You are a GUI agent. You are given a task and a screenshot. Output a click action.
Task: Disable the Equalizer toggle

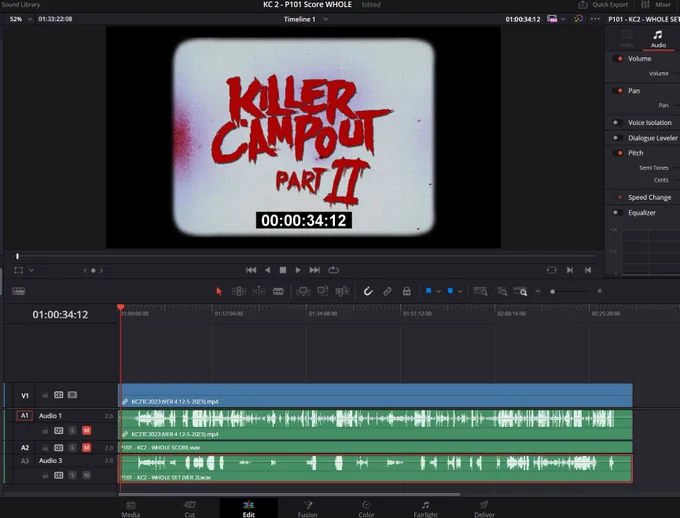[617, 213]
